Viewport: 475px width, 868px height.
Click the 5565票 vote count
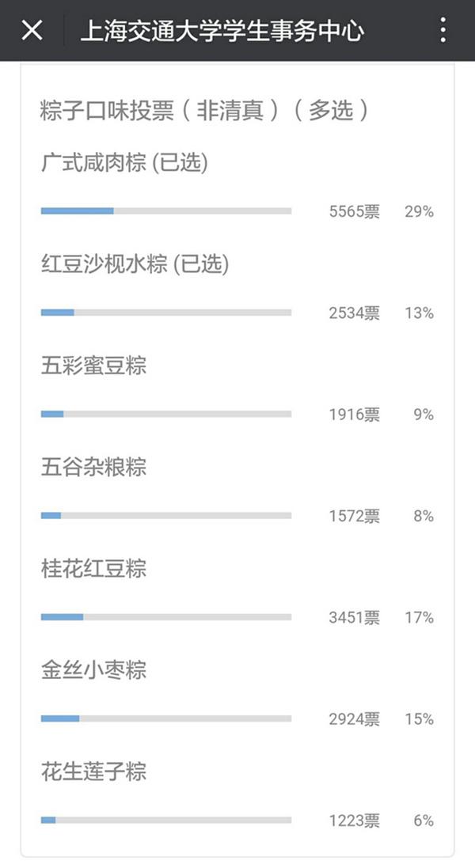[354, 211]
